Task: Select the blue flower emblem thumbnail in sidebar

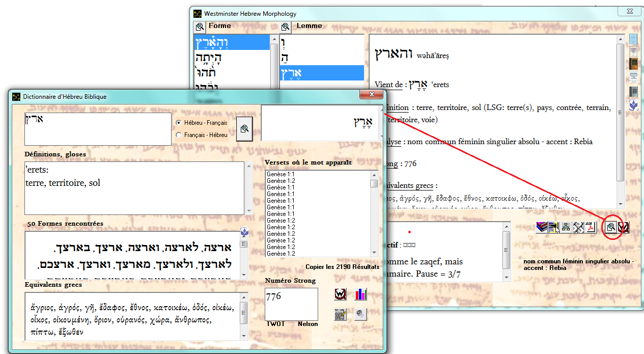Action: point(633,104)
